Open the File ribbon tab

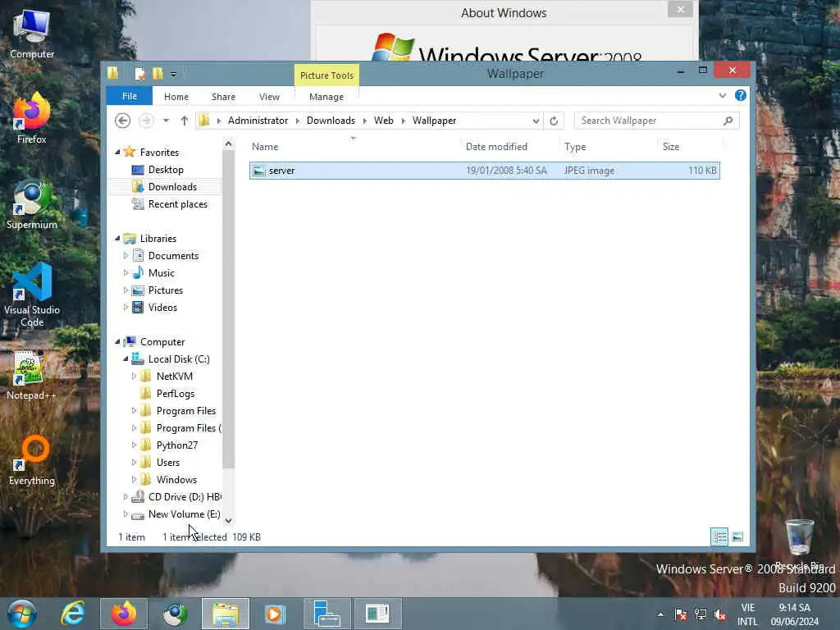130,96
